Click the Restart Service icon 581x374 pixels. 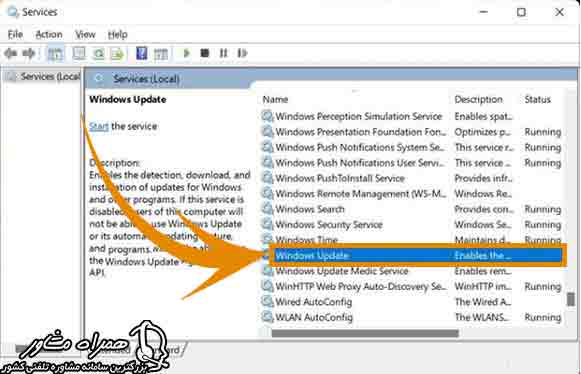pos(242,53)
